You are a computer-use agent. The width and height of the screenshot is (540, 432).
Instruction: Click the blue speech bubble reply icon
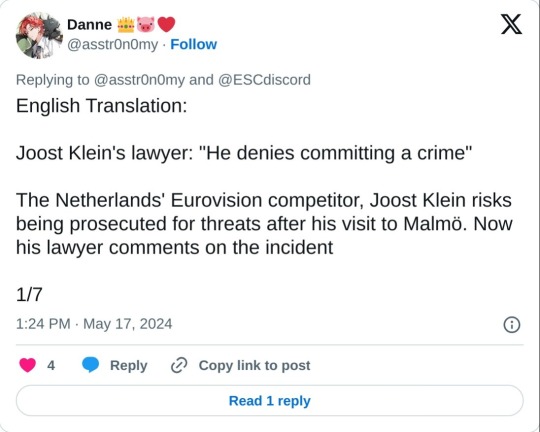click(90, 365)
